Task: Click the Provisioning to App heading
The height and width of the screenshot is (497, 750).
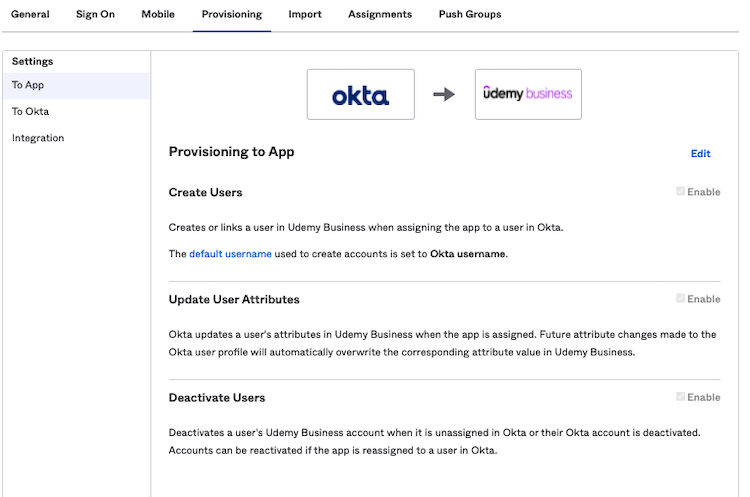Action: click(x=231, y=152)
